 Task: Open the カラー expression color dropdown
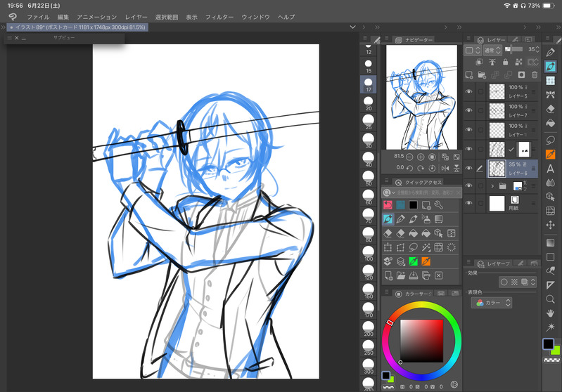pyautogui.click(x=492, y=303)
